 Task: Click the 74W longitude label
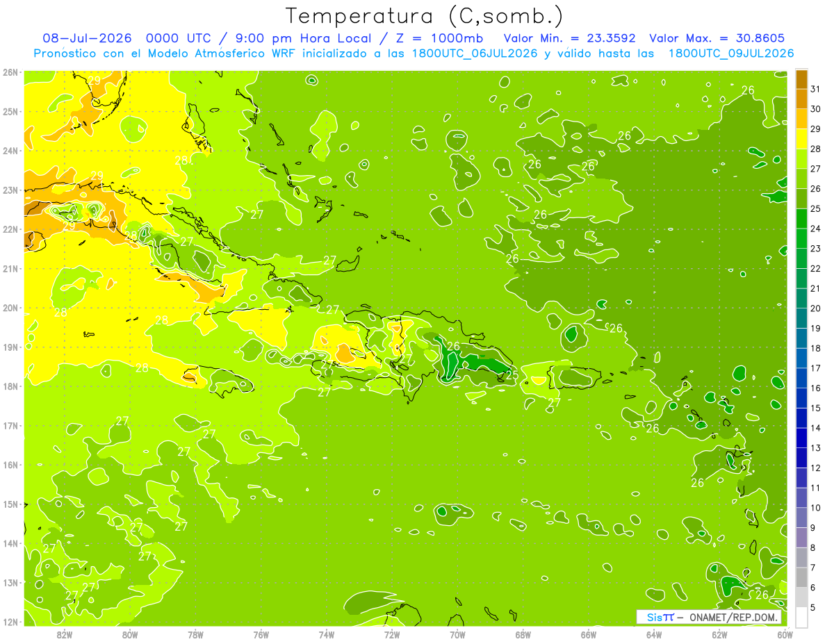coord(327,634)
